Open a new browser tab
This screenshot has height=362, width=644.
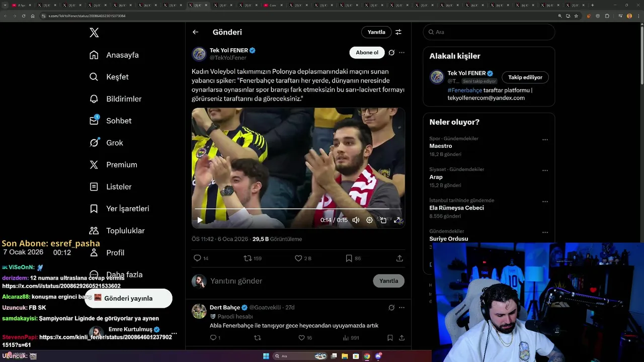click(592, 5)
